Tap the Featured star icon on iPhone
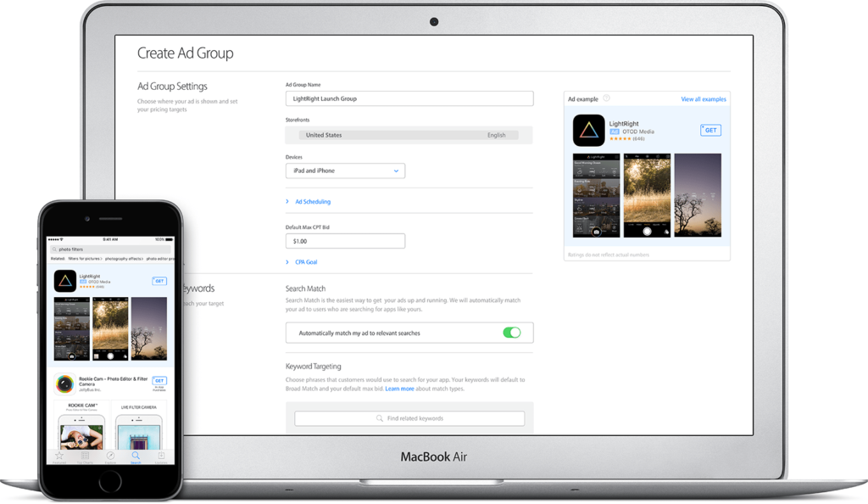This screenshot has height=504, width=868. [x=58, y=456]
